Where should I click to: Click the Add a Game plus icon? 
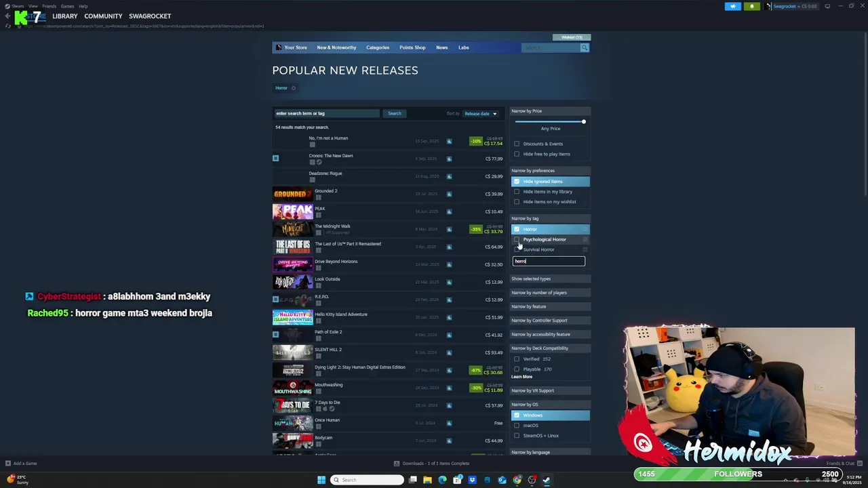tap(8, 464)
